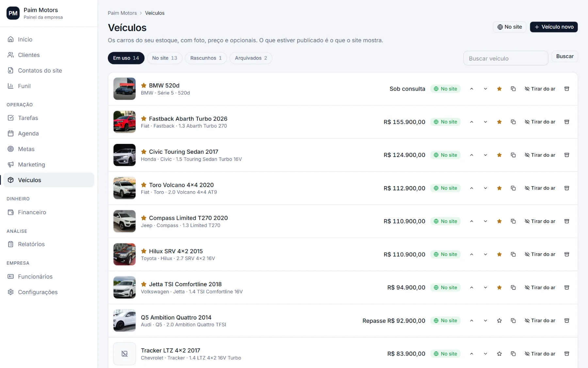Open Clientes in the sidebar
Screen dimensions: 588x368
pos(49,55)
